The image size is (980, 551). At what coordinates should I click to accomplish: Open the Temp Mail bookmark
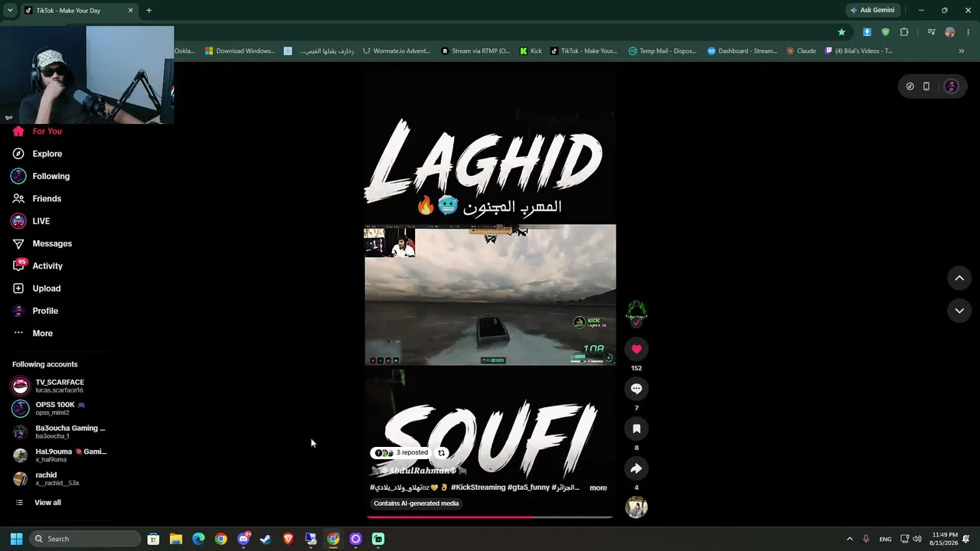(x=662, y=51)
